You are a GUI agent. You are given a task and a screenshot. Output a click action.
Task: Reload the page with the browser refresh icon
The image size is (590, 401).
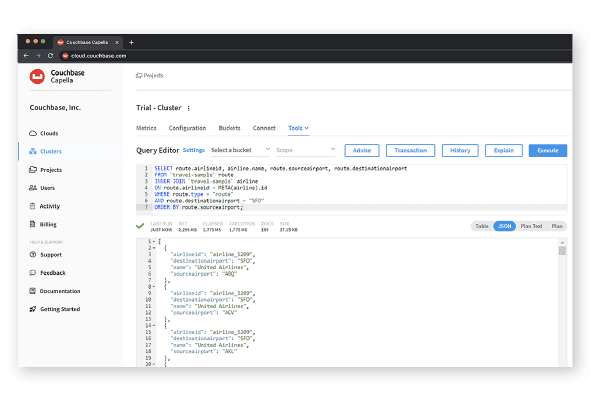pos(50,56)
